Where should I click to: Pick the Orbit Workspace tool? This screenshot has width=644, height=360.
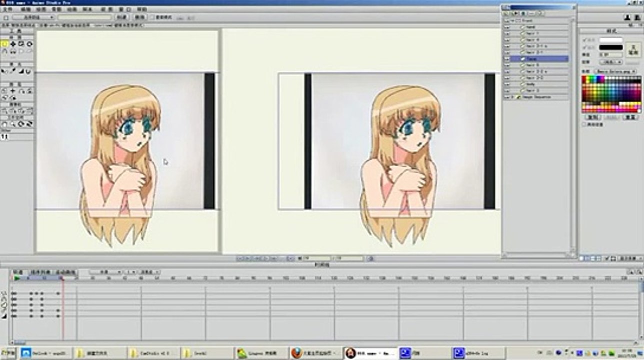pyautogui.click(x=29, y=124)
